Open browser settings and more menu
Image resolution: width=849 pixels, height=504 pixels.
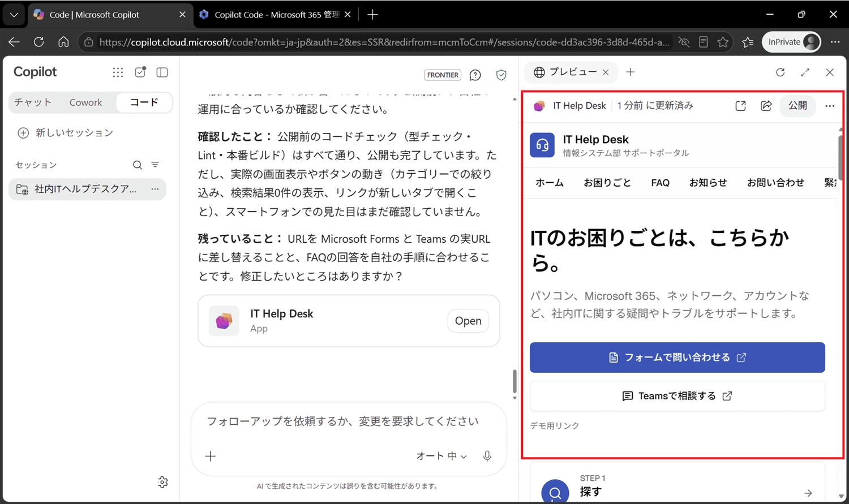835,42
